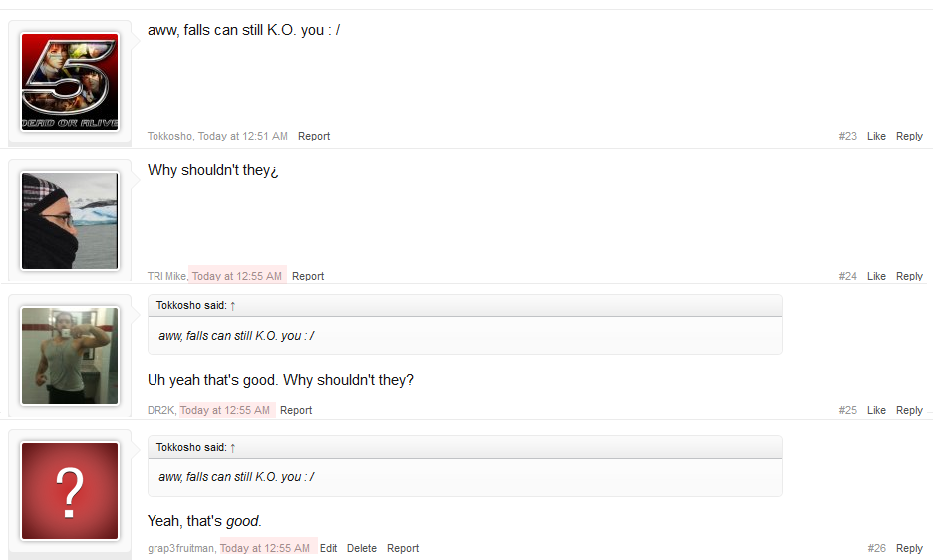933x560 pixels.
Task: Click quote arrow in grap3fruitman's post
Action: 233,448
